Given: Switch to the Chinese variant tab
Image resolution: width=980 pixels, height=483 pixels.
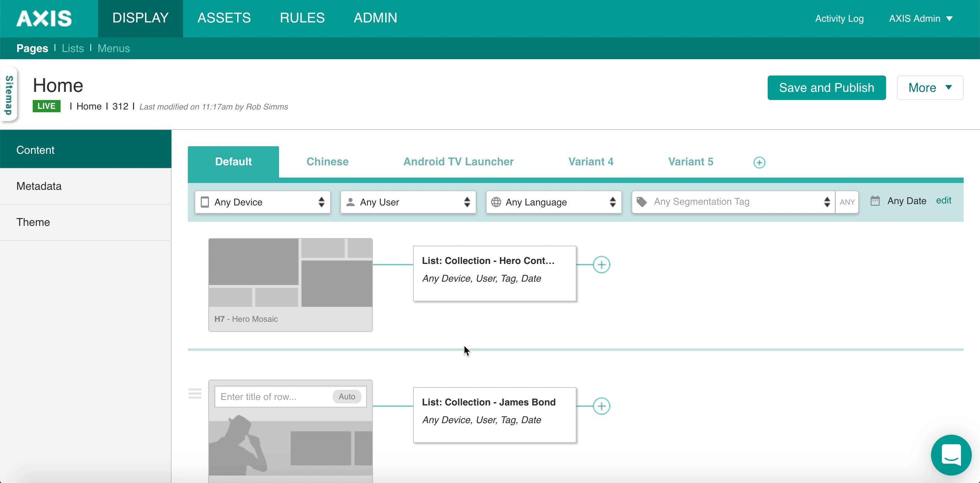Looking at the screenshot, I should [x=328, y=162].
